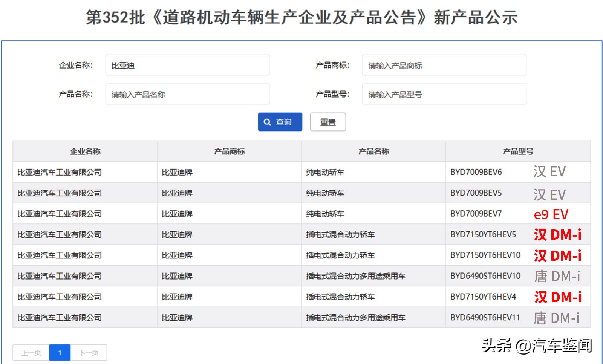Image resolution: width=603 pixels, height=364 pixels.
Task: Click the BYD6490ST6HEV11 model entry
Action: [485, 317]
